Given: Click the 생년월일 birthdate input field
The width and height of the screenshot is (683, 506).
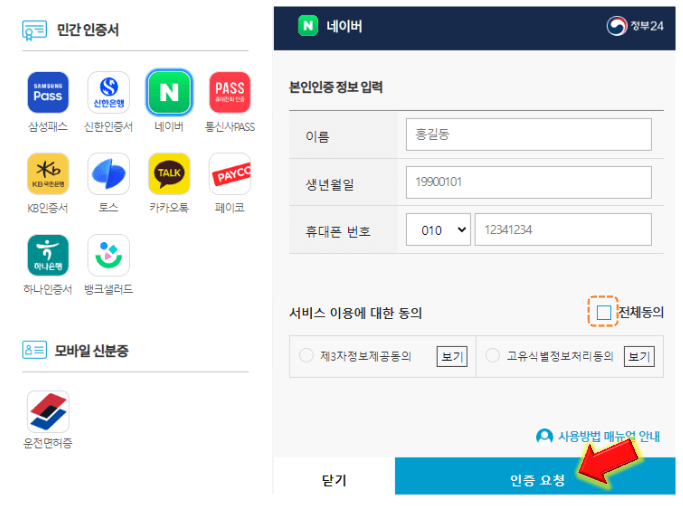Looking at the screenshot, I should 529,182.
